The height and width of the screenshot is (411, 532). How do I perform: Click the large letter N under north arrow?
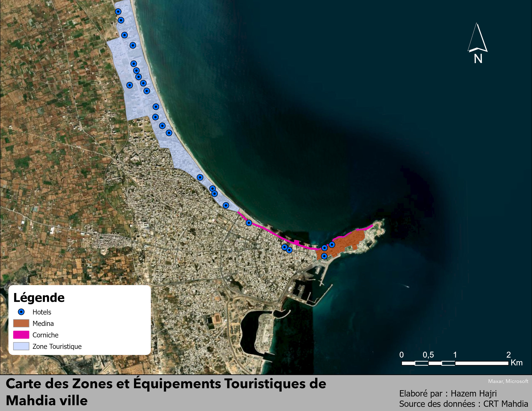(478, 59)
